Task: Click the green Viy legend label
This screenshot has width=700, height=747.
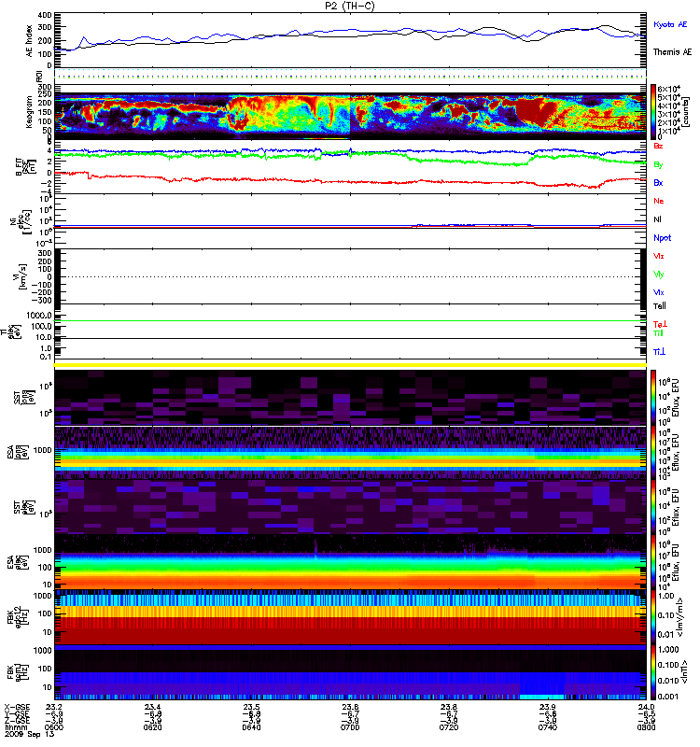Action: coord(658,275)
